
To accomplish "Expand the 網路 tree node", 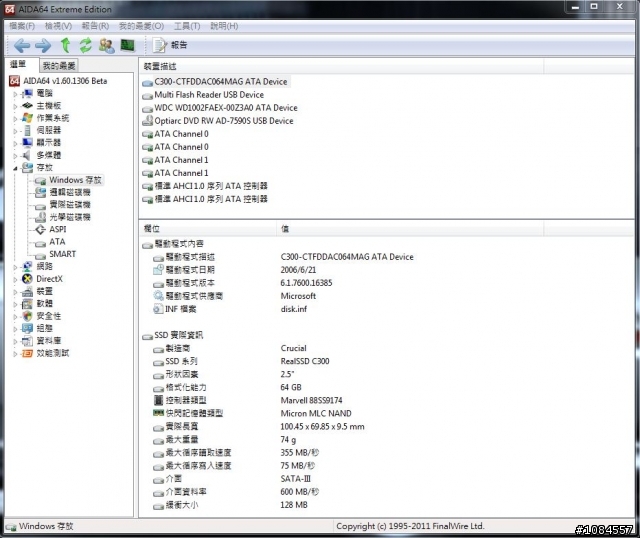I will coord(15,267).
